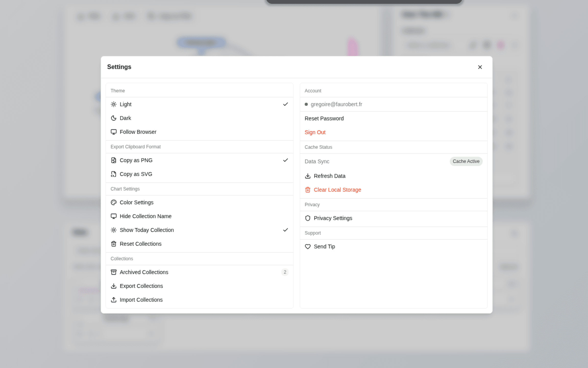Screen dimensions: 588x368
Task: Click the Account section header
Action: pos(313,91)
